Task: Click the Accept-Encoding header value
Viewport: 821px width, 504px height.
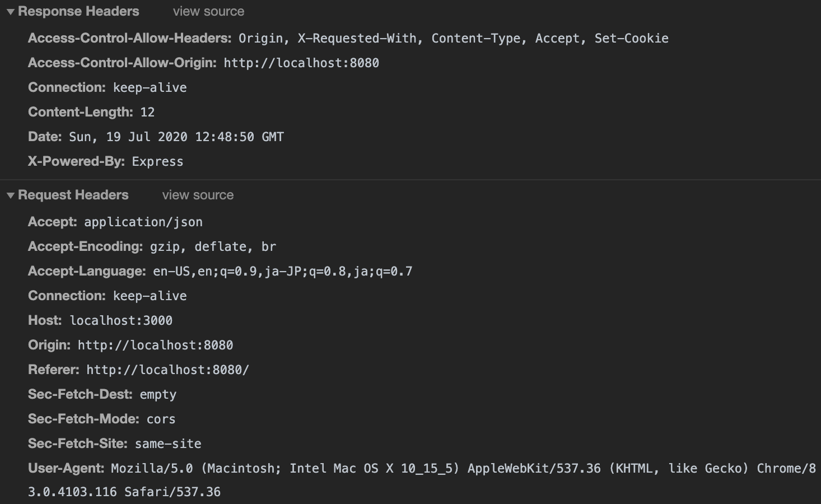Action: tap(213, 246)
